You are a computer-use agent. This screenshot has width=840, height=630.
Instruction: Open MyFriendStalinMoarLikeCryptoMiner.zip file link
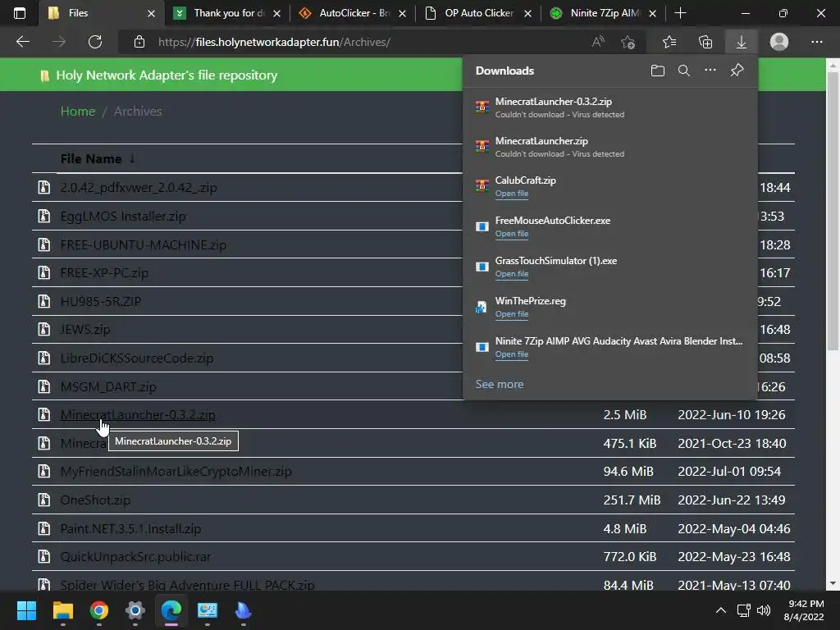176,472
